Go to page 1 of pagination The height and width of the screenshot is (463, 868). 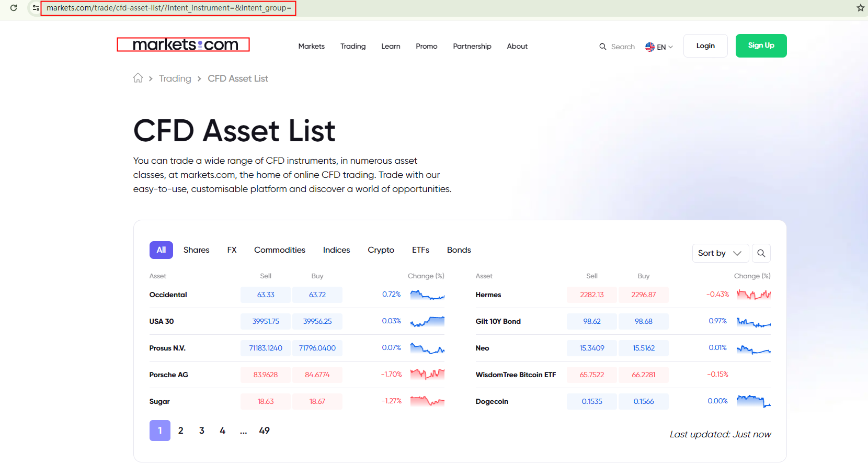point(160,431)
